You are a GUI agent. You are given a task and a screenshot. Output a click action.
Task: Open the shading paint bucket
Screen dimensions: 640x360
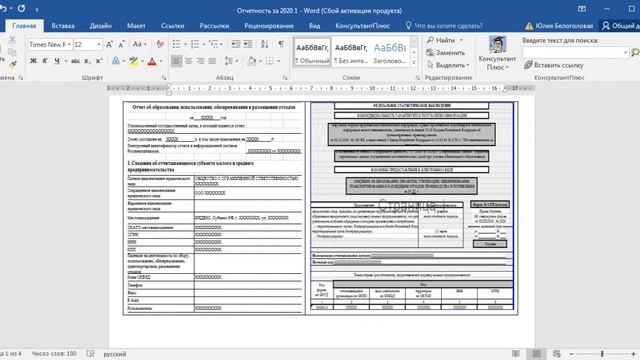pos(251,61)
